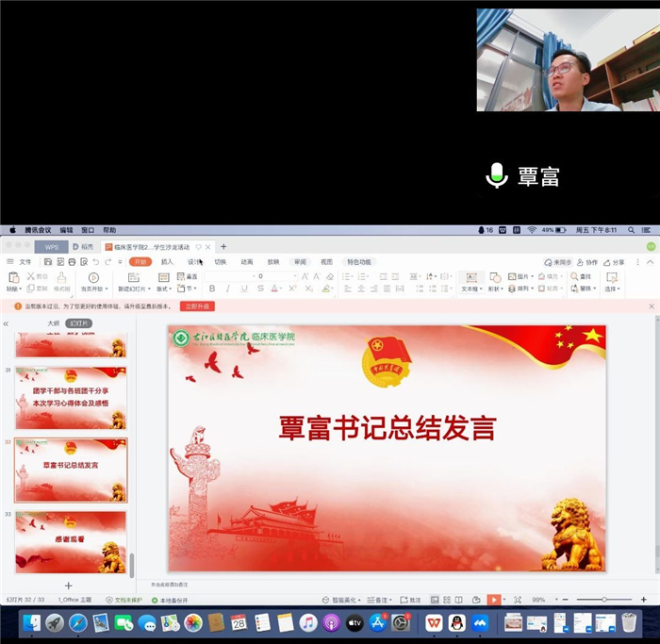
Task: Open Tencent Meeting icon in the Dock
Action: click(x=480, y=623)
